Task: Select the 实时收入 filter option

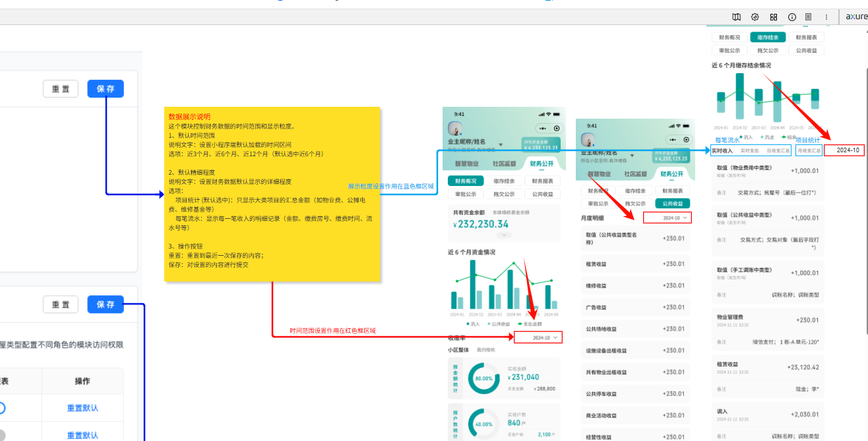Action: coord(724,150)
